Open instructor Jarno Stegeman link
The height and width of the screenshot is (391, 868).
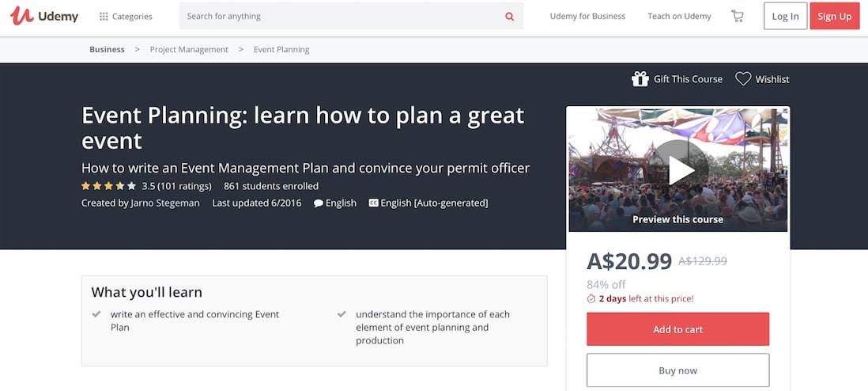(165, 203)
